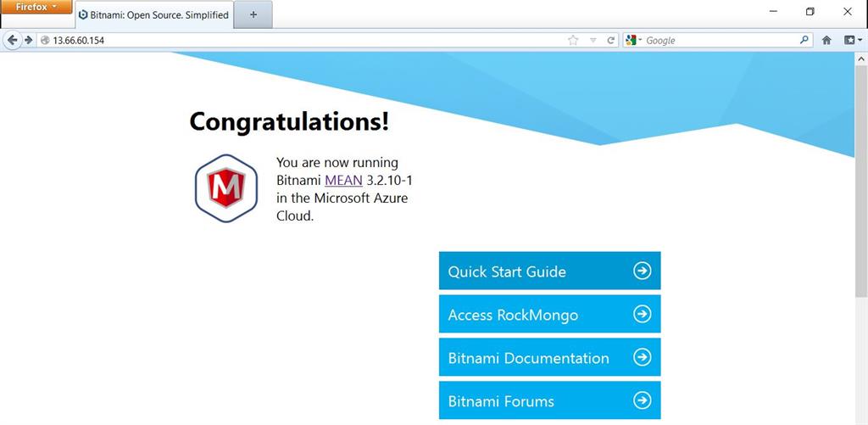Open the bookmarks menu icon

[853, 40]
